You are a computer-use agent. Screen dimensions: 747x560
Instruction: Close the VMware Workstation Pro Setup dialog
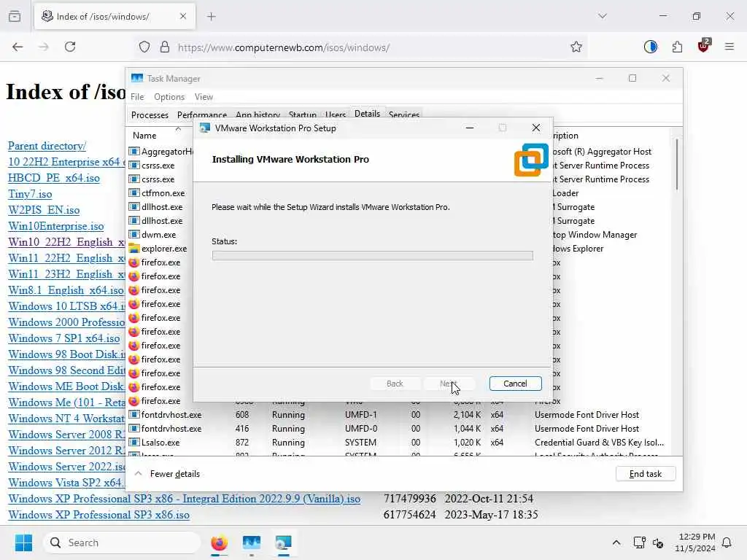[x=536, y=128]
